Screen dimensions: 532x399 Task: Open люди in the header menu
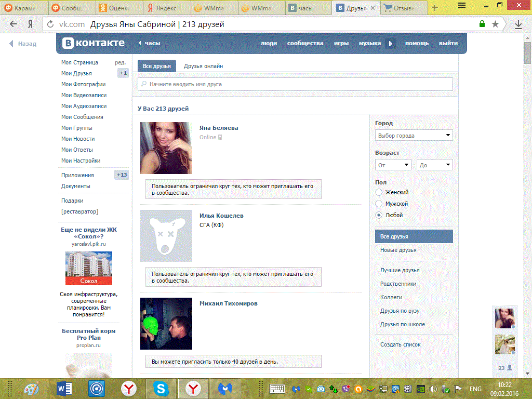[269, 43]
